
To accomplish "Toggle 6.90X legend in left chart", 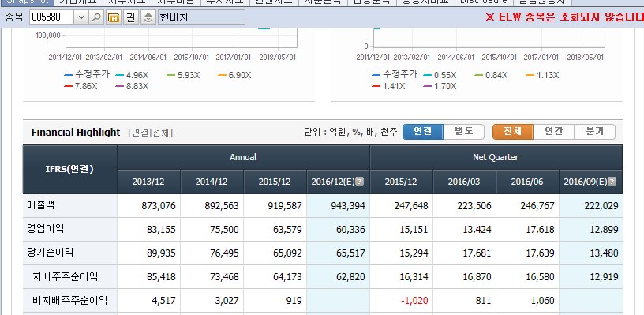I will pos(234,75).
